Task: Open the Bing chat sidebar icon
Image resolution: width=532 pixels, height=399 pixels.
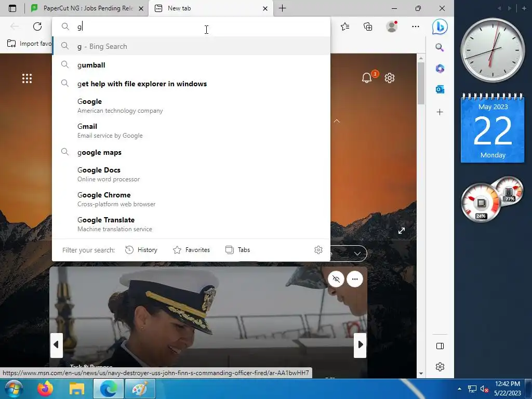Action: (440, 26)
